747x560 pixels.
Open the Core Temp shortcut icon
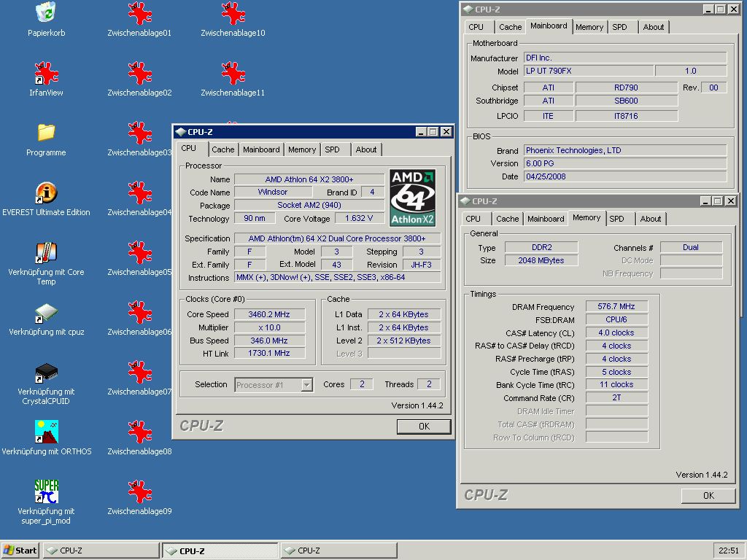46,252
